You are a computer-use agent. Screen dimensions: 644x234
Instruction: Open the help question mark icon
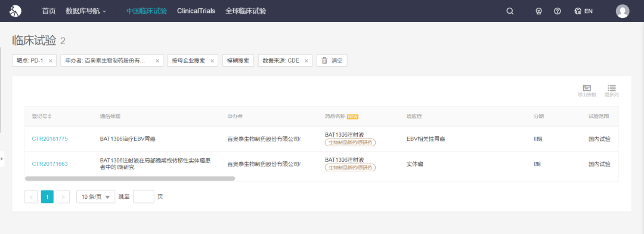point(558,11)
